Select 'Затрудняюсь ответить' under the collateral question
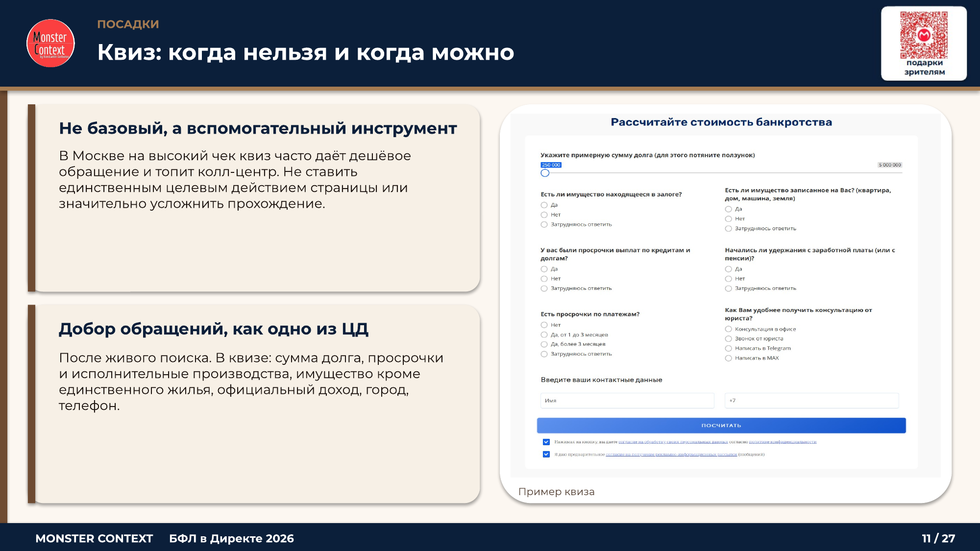980x551 pixels. tap(544, 225)
